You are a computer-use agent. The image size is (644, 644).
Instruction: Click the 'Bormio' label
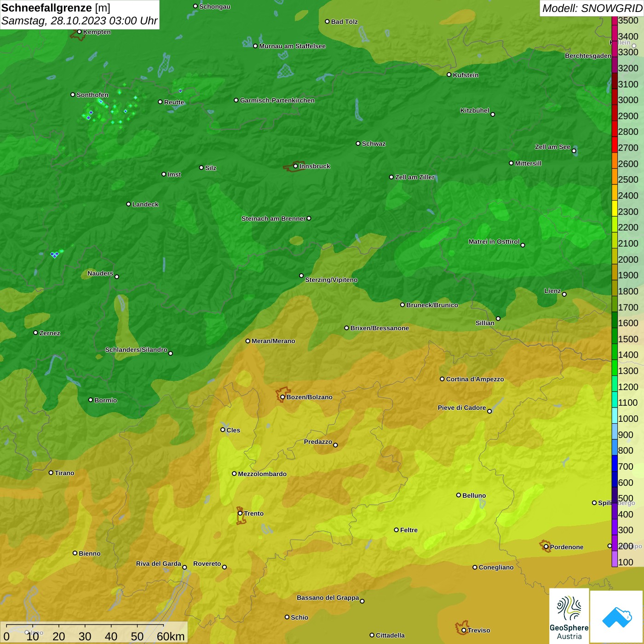[x=105, y=400]
